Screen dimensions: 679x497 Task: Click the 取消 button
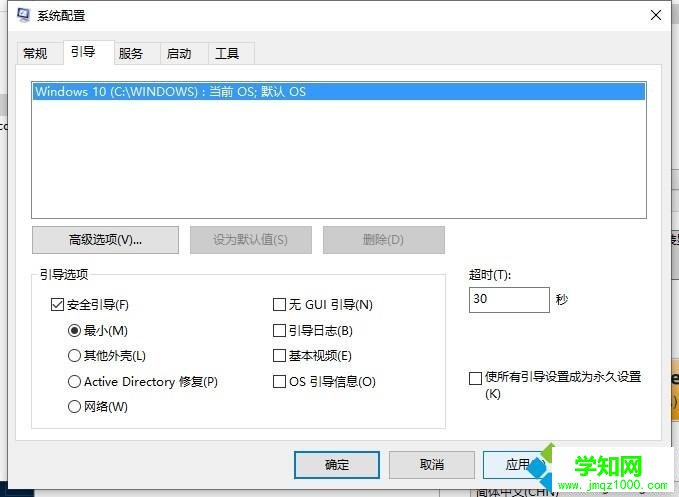pyautogui.click(x=432, y=465)
